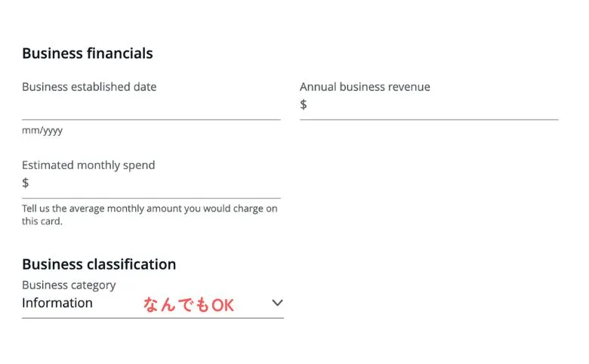Click the dollar sign in Annual business revenue

tap(304, 104)
